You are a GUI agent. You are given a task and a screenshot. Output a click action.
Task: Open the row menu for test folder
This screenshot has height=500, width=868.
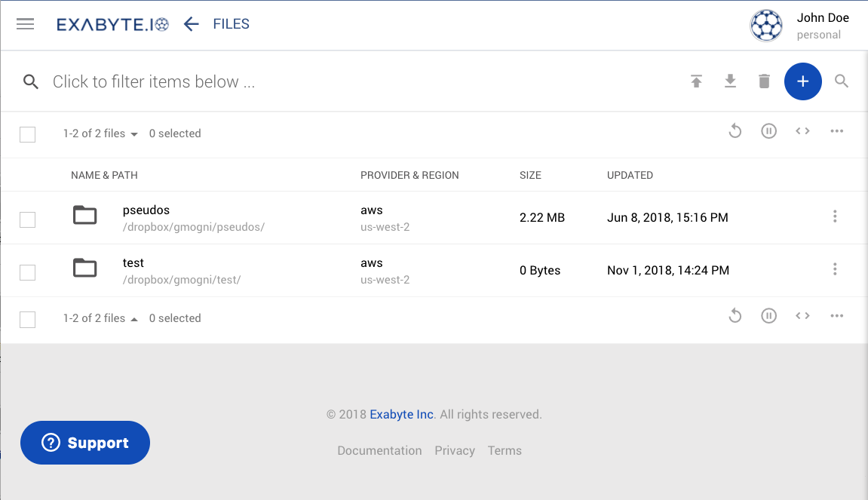click(835, 269)
